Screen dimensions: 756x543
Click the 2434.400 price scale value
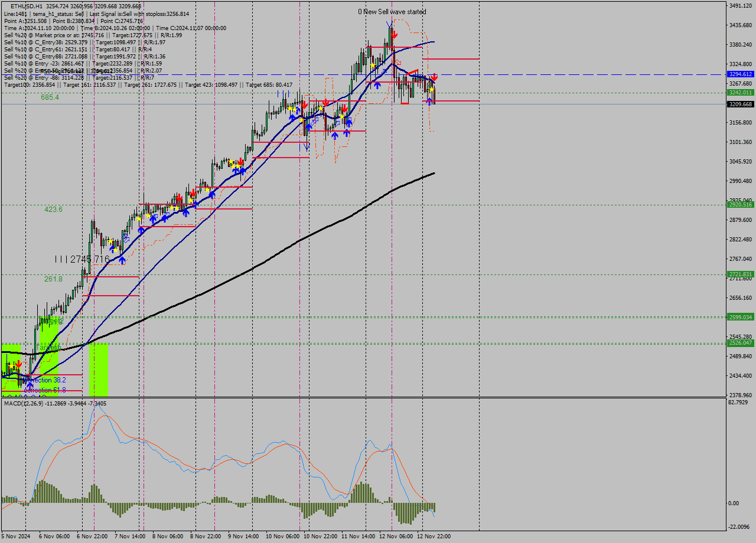[x=741, y=375]
